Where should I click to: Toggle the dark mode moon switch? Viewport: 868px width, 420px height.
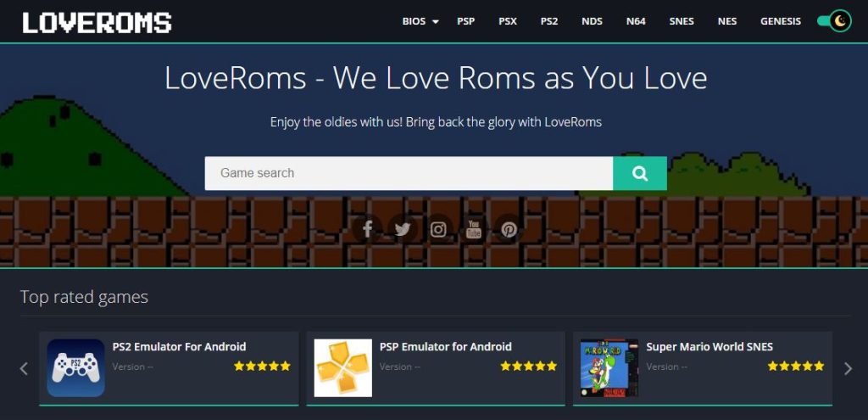point(834,21)
